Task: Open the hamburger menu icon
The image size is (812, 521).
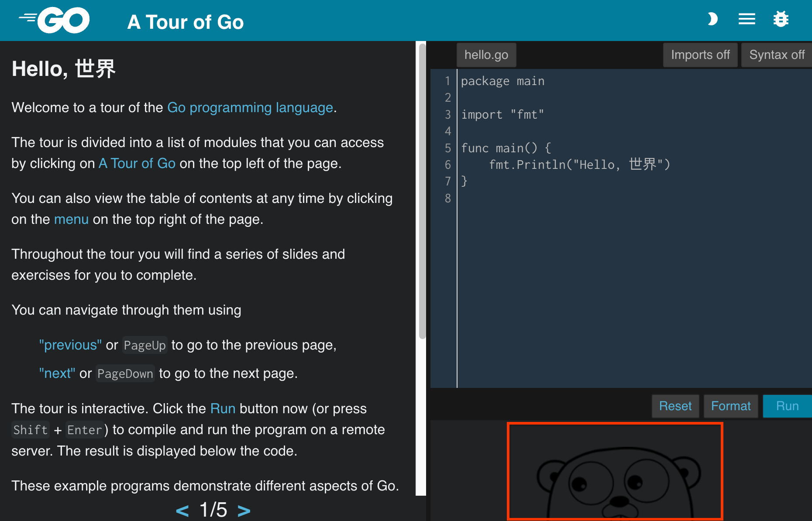Action: (x=747, y=19)
